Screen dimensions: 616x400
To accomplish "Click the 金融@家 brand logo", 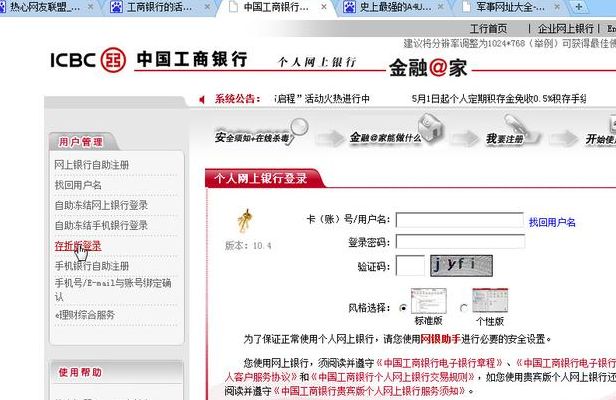I will pyautogui.click(x=428, y=68).
